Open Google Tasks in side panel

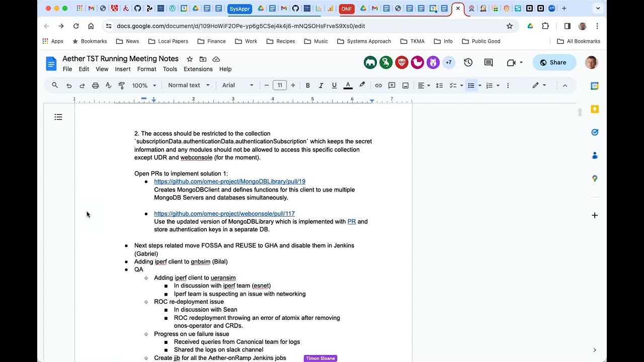(595, 132)
